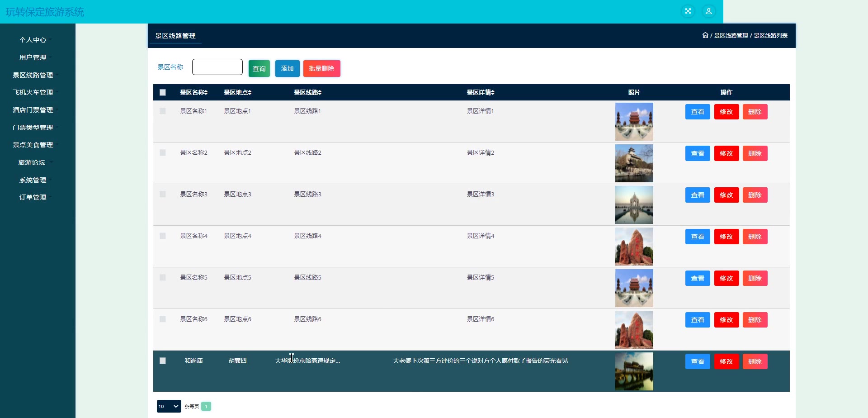
Task: Expand 飞机火车管理 sidebar menu
Action: click(33, 92)
